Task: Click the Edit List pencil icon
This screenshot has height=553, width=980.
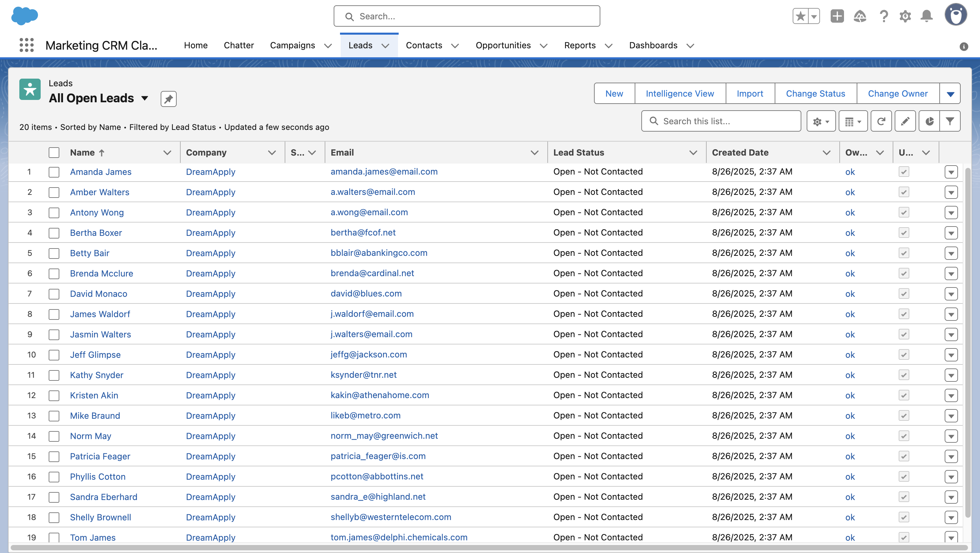Action: click(905, 121)
